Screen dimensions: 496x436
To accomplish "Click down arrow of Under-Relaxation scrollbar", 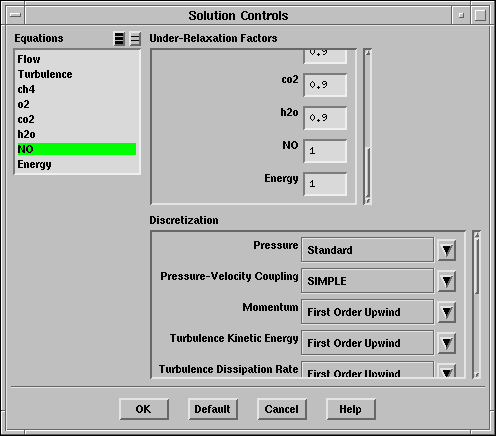I will (368, 201).
